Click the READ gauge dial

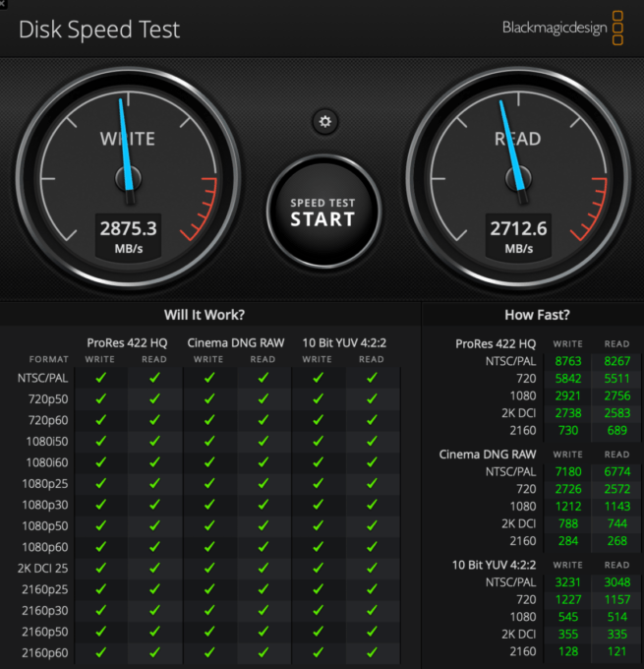[518, 178]
